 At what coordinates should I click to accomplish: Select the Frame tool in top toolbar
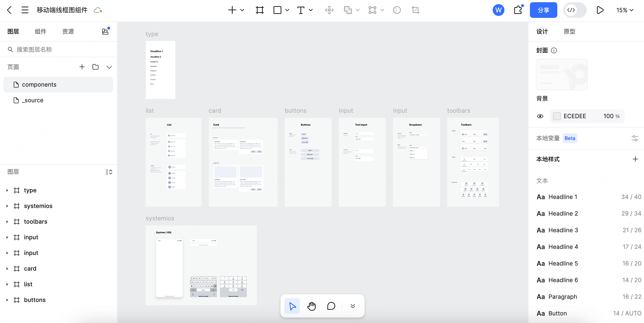coord(260,10)
